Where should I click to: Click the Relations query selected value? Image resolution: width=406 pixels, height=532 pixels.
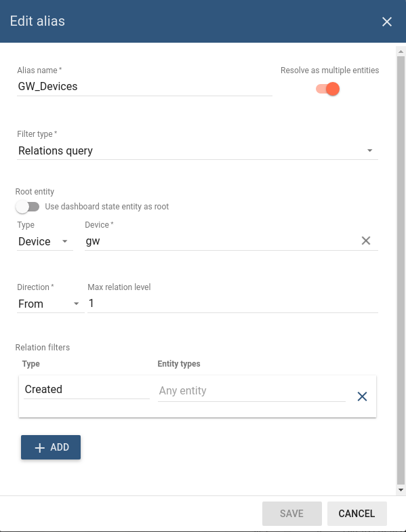56,150
